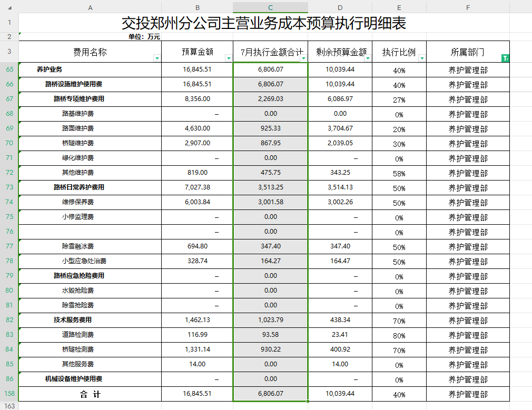Select the 路桥应急抢险费用 cell
532x410 pixels.
[90, 276]
